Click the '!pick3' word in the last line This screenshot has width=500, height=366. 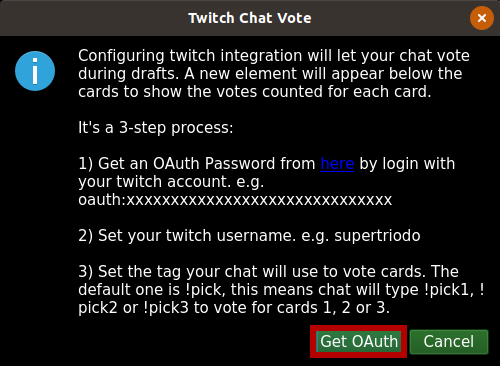click(166, 308)
